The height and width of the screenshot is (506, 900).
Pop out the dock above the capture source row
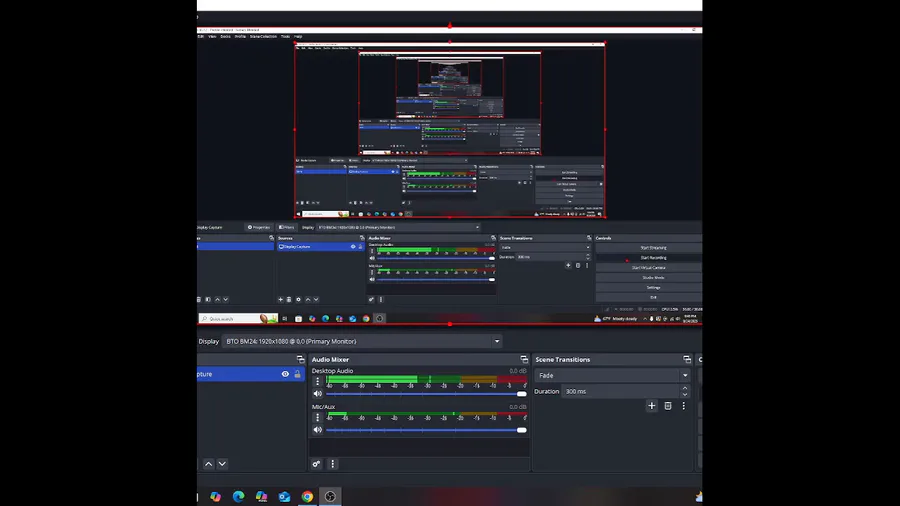click(300, 360)
